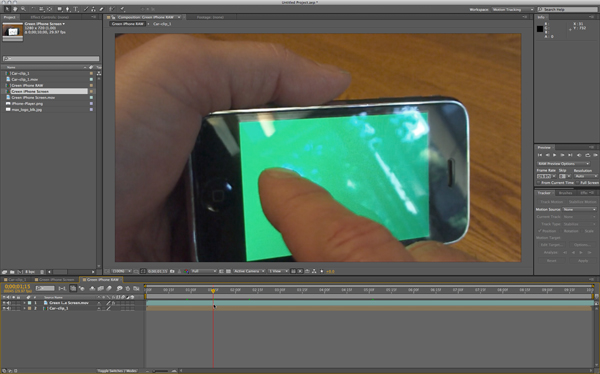The height and width of the screenshot is (374, 600).
Task: Click the take snapshot camera icon
Action: pos(172,271)
